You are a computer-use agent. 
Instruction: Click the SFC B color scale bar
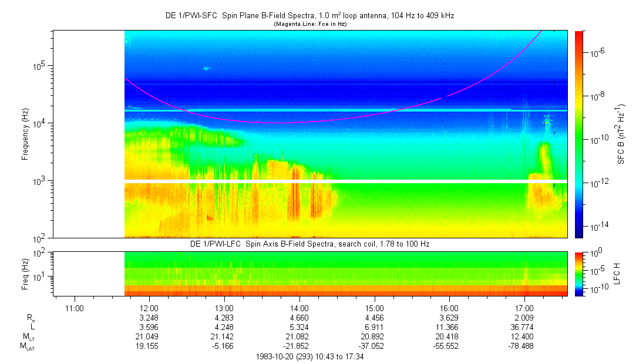579,134
